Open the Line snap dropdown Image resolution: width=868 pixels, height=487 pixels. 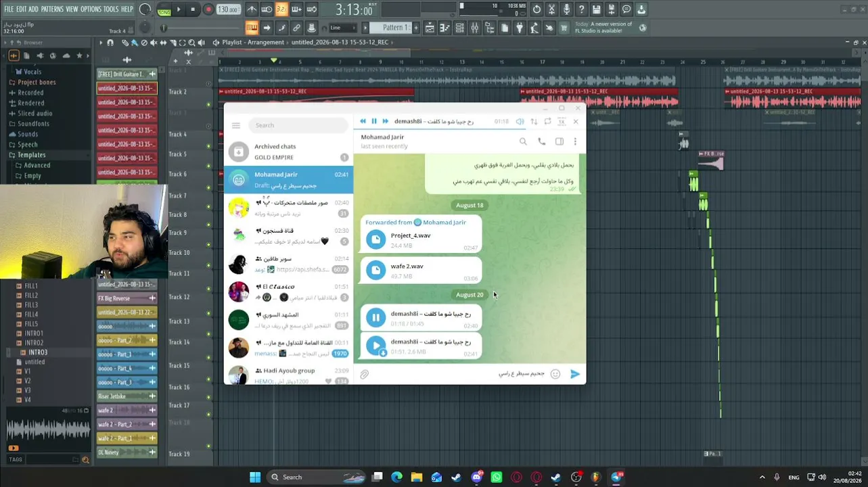click(342, 28)
